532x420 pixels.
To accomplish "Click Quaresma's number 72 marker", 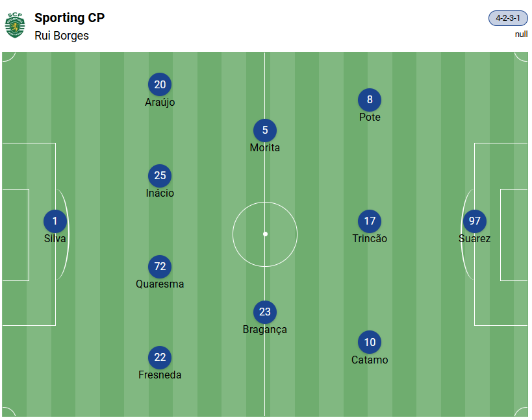I will (160, 267).
